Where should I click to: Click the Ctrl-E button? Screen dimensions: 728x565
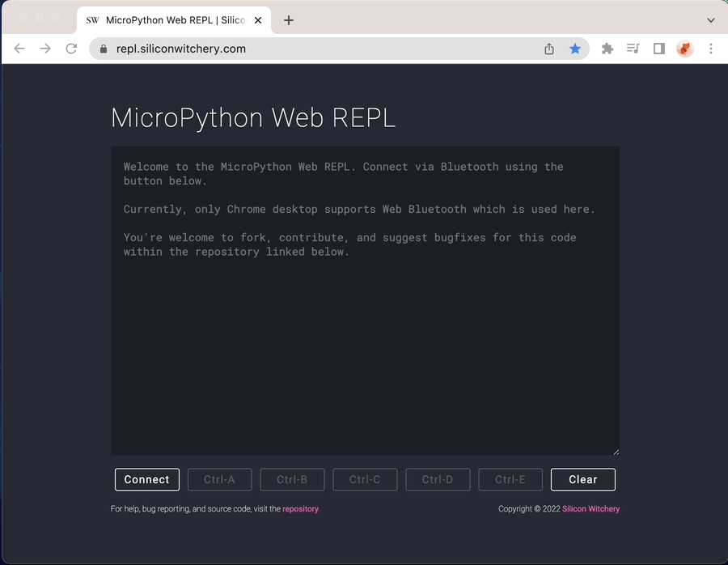tap(510, 479)
